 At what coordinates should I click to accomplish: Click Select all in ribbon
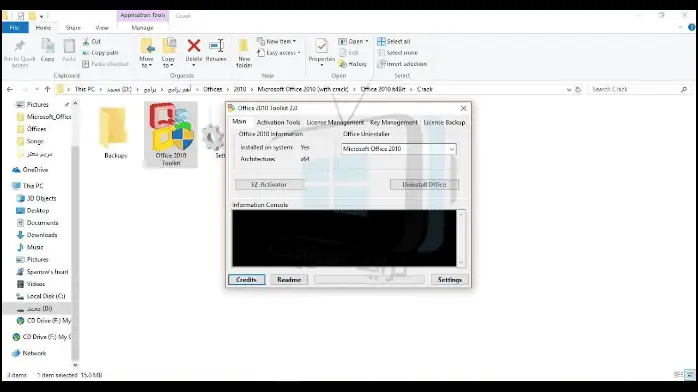pos(394,41)
